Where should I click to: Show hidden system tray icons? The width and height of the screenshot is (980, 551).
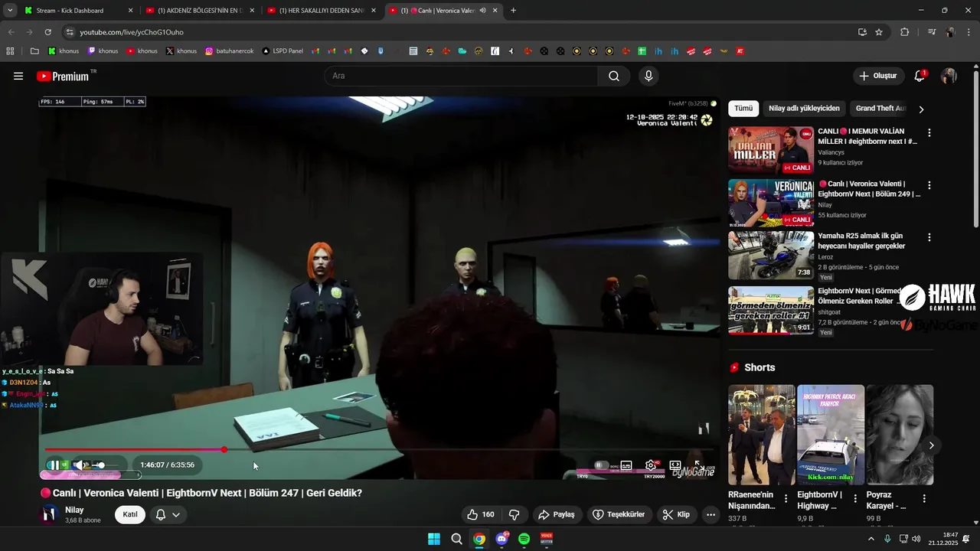[x=871, y=539]
